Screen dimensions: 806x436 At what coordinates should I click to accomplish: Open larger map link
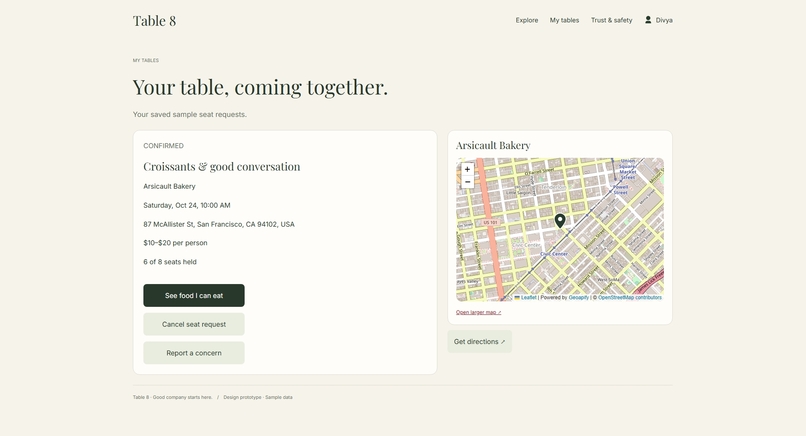(x=479, y=312)
